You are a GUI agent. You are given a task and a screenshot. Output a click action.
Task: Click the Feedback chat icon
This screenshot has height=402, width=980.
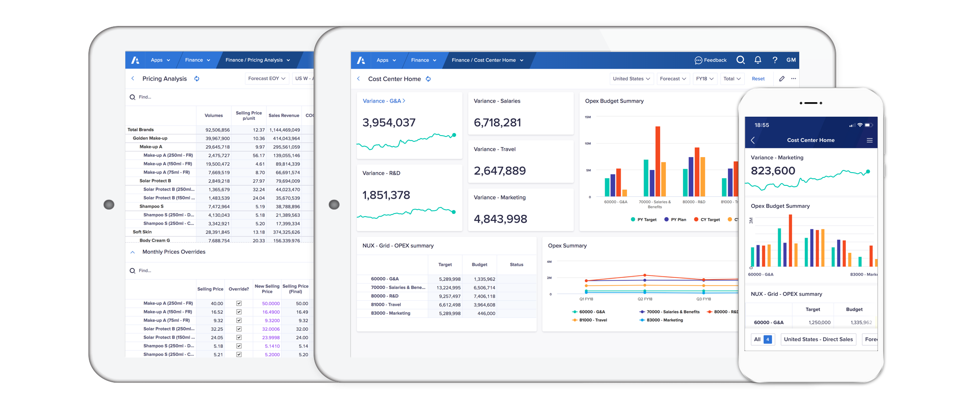click(x=698, y=60)
